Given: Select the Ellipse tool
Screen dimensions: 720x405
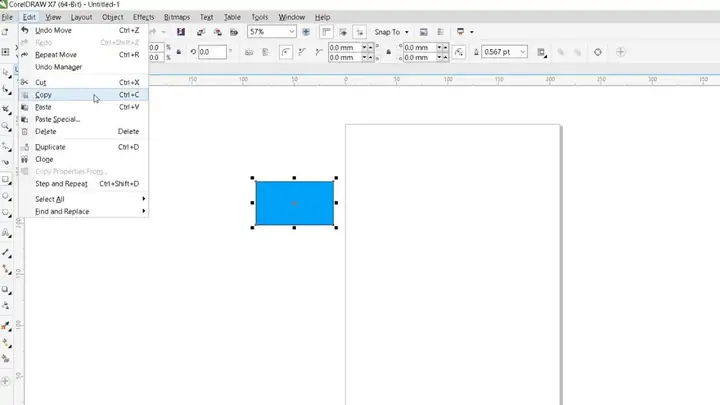Looking at the screenshot, I should coord(6,197).
